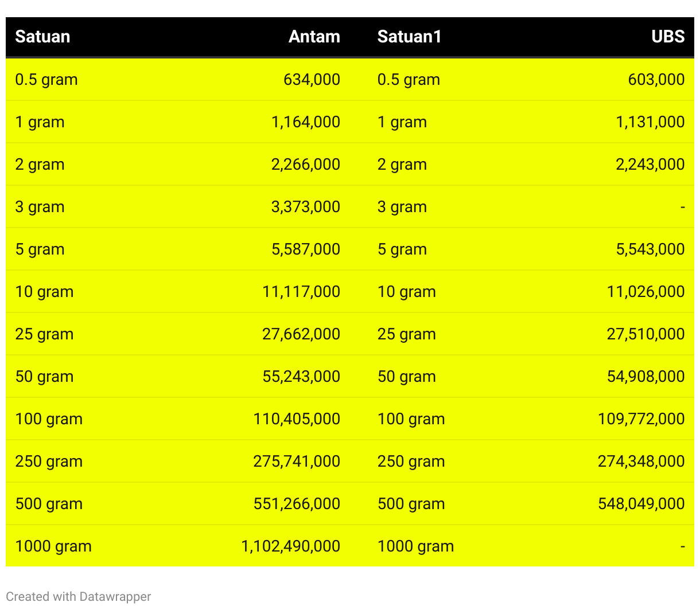Select '50 gram' under the Satuan header
The width and height of the screenshot is (700, 610).
(45, 377)
